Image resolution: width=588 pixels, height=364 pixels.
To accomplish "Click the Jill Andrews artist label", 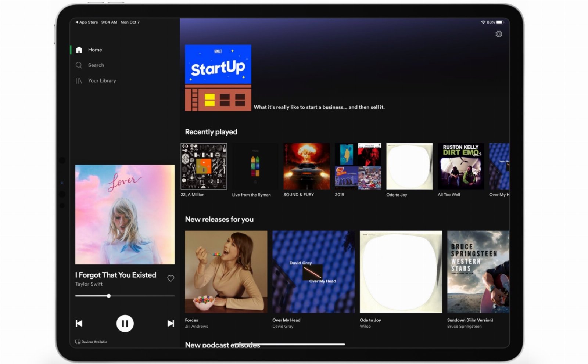I will 196,327.
